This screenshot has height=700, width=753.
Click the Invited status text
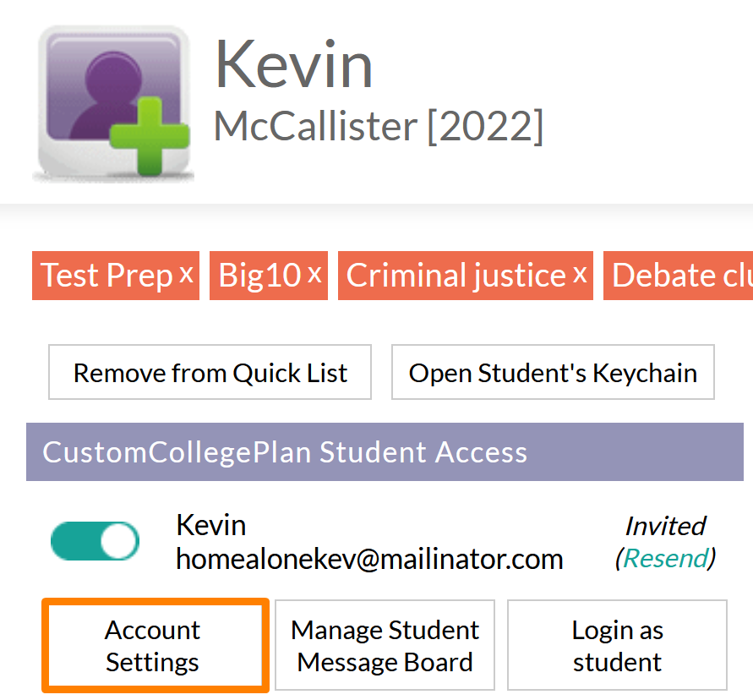click(x=665, y=526)
